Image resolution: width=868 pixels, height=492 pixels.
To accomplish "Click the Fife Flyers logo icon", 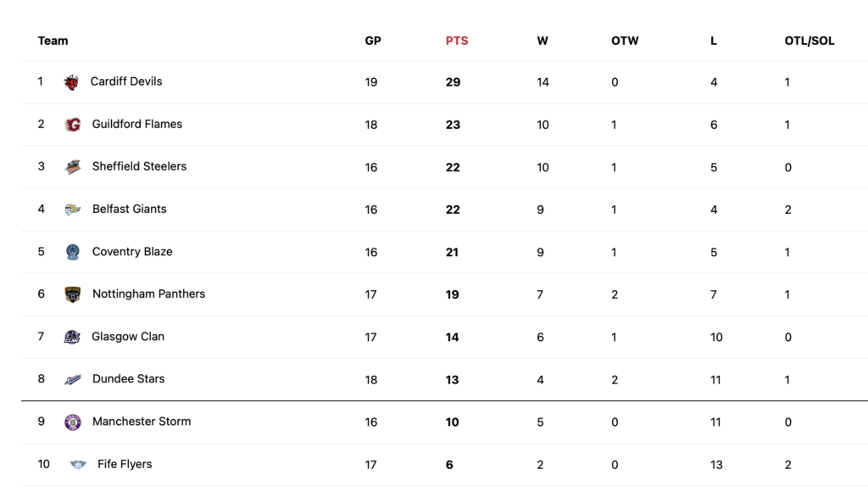I will click(x=78, y=464).
